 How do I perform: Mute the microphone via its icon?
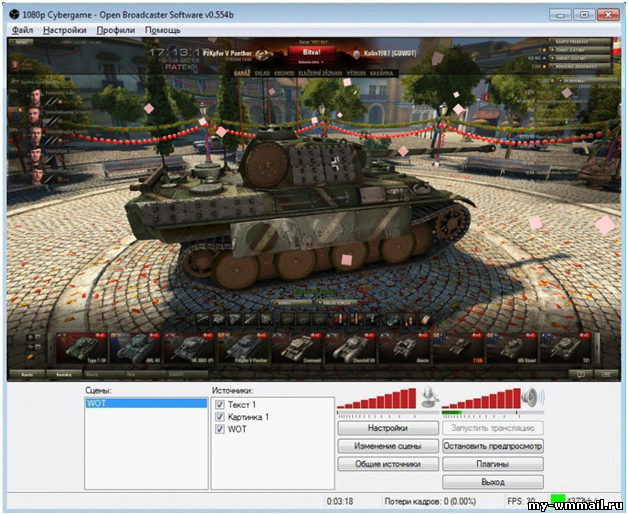pyautogui.click(x=430, y=397)
